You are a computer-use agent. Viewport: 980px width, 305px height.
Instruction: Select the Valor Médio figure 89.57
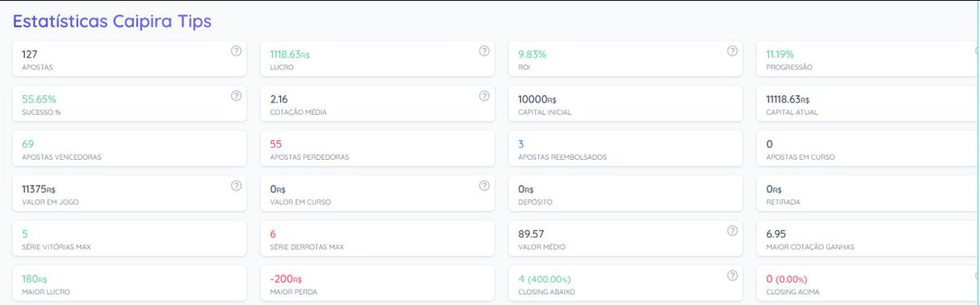532,233
